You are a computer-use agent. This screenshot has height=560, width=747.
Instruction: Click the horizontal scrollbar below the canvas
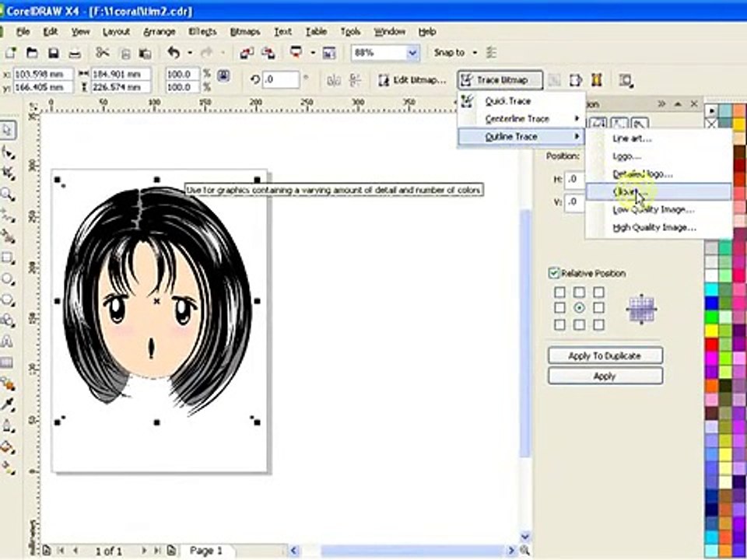(x=402, y=551)
